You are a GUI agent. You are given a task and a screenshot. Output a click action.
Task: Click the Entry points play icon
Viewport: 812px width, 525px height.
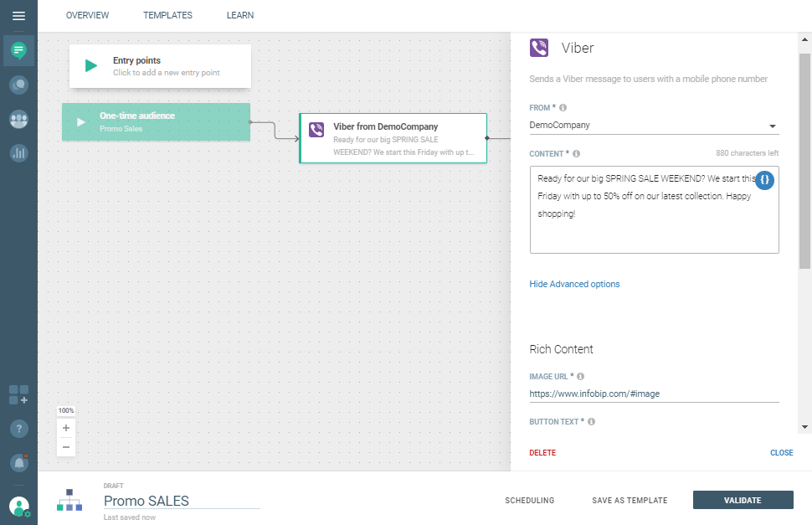pos(91,66)
